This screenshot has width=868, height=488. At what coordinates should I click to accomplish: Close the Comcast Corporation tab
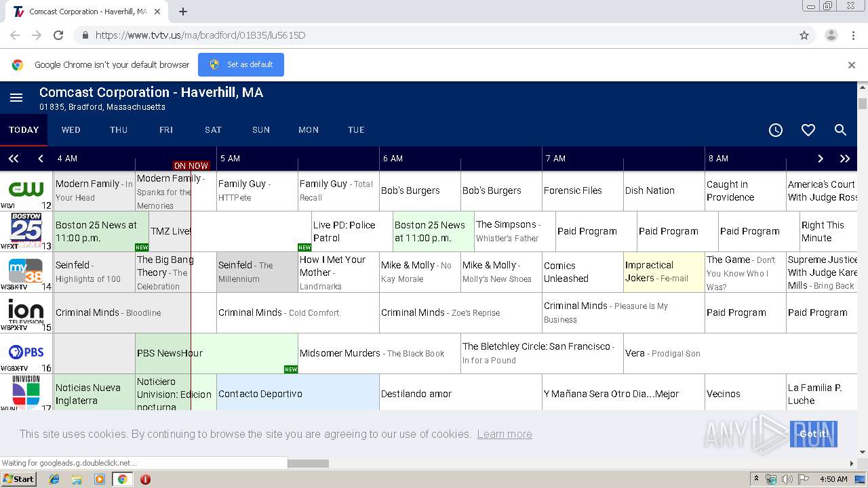pyautogui.click(x=157, y=12)
